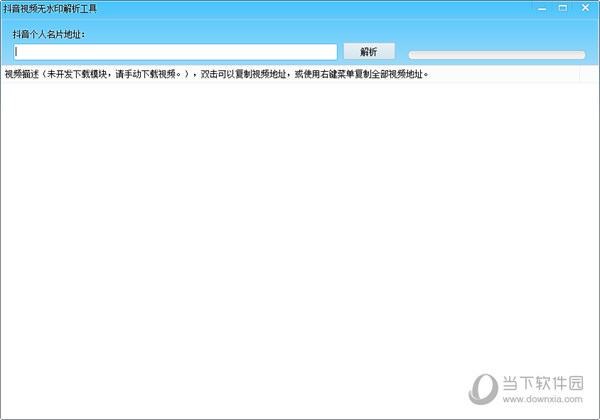Click the 抖音个人名片地址 label
Image resolution: width=600 pixels, height=420 pixels.
(49, 34)
